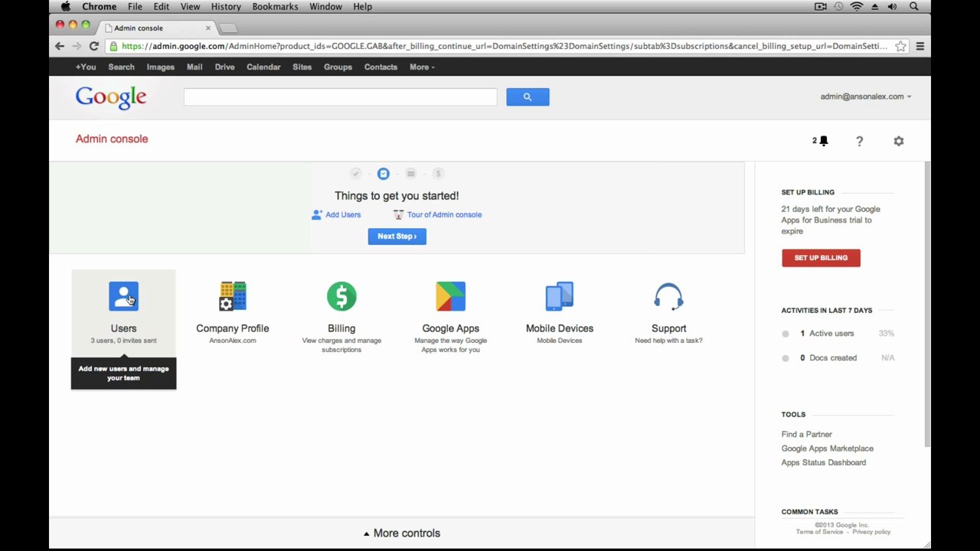
Task: Click the Wi-Fi status icon
Action: click(x=857, y=7)
